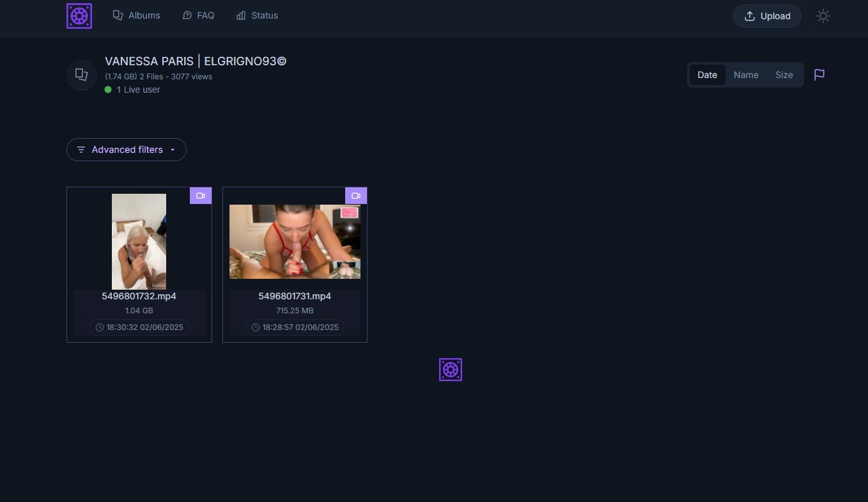Sort files by Name
The width and height of the screenshot is (868, 502).
click(x=746, y=75)
